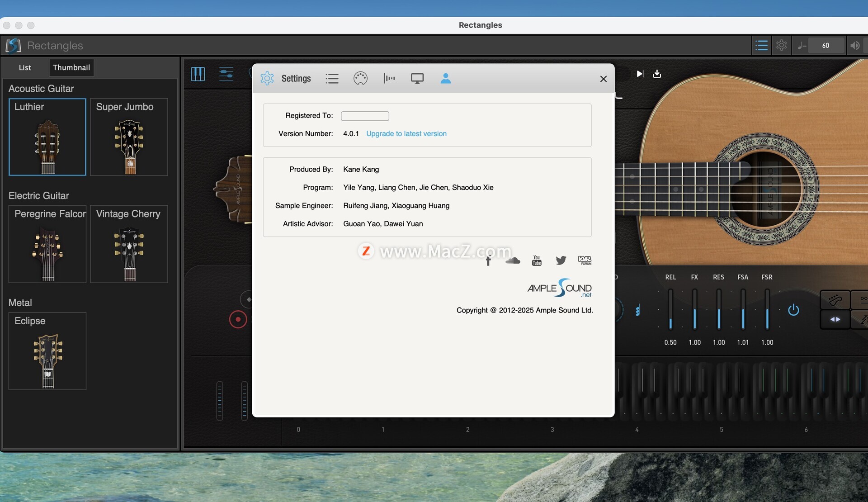Click the Electric Guitar category header
Viewport: 868px width, 502px height.
[39, 196]
